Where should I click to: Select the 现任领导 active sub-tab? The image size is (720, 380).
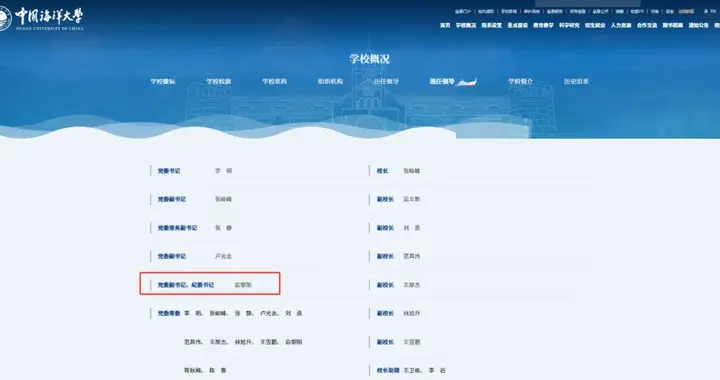pos(442,81)
